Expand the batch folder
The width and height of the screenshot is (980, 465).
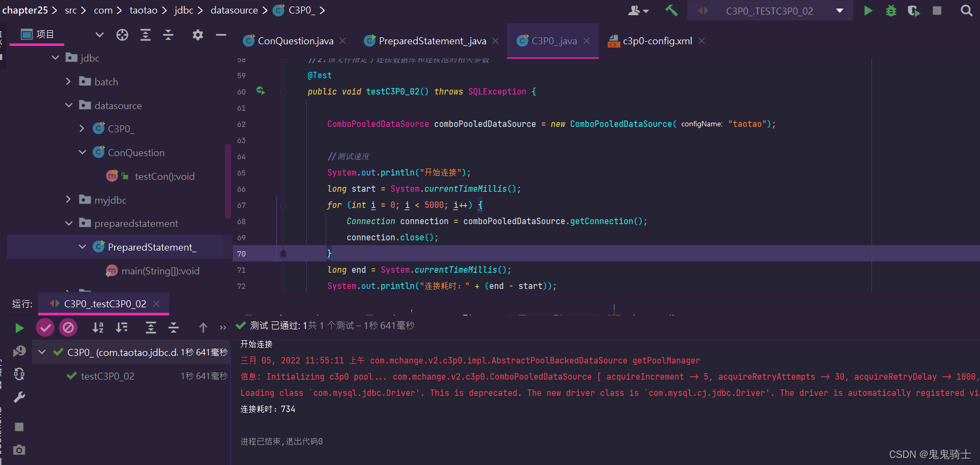[69, 82]
